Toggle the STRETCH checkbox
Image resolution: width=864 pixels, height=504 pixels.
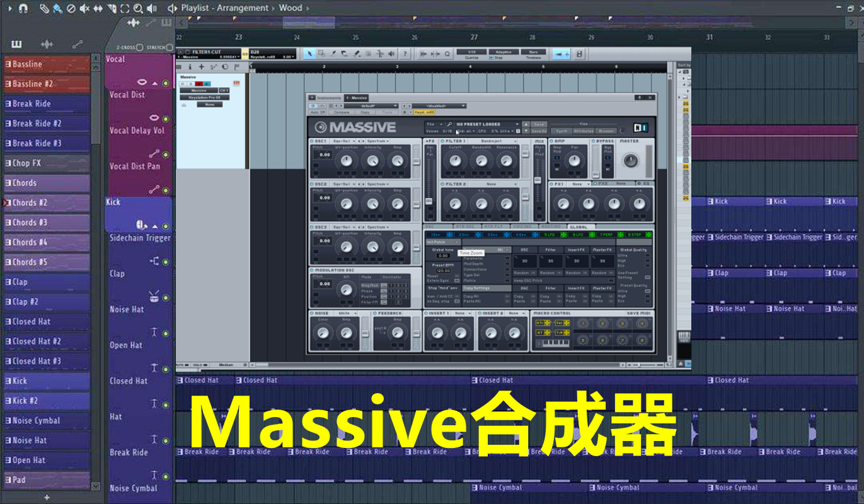pyautogui.click(x=170, y=47)
